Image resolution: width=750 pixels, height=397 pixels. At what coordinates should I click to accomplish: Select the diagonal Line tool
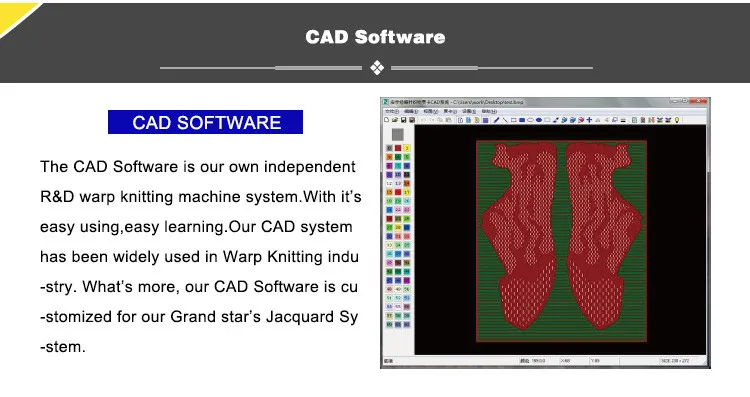[505, 120]
